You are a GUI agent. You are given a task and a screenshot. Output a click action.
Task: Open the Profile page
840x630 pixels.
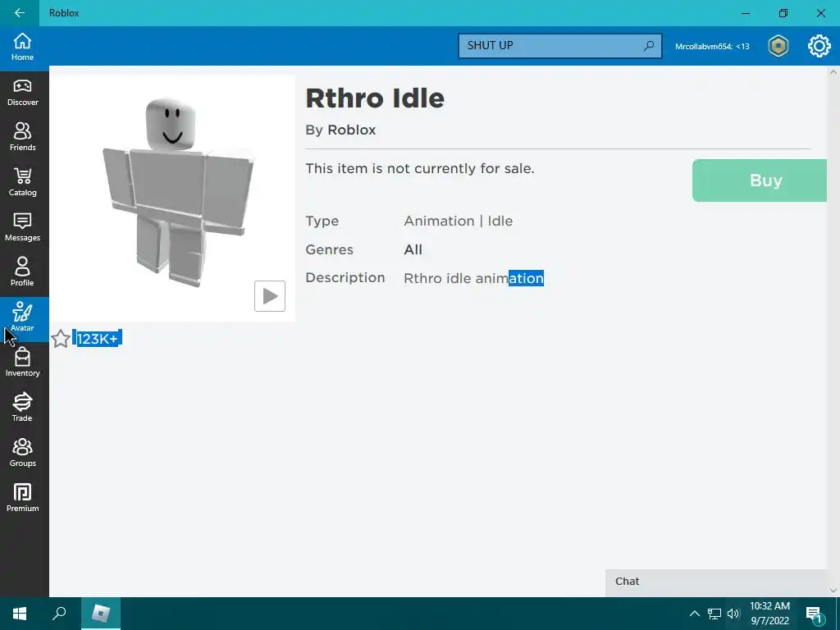[x=22, y=272]
